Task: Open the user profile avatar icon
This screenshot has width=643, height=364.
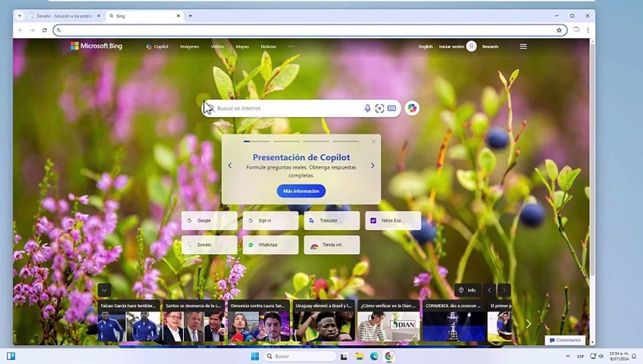Action: pos(471,47)
